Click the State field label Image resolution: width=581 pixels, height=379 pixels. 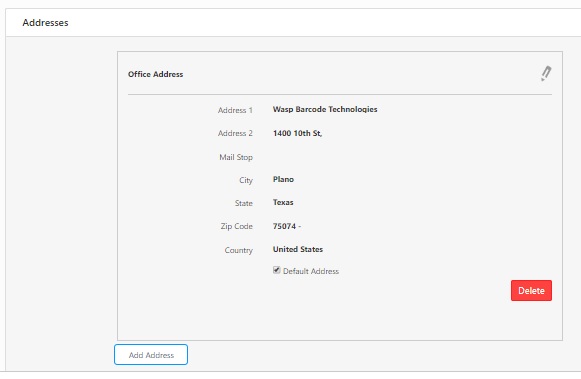[243, 203]
